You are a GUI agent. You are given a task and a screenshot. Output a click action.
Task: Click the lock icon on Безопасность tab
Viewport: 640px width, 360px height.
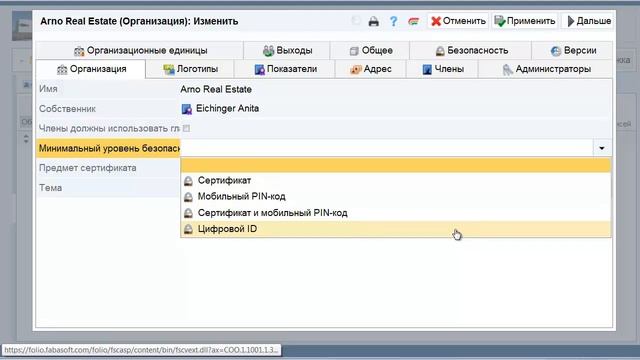pos(440,51)
